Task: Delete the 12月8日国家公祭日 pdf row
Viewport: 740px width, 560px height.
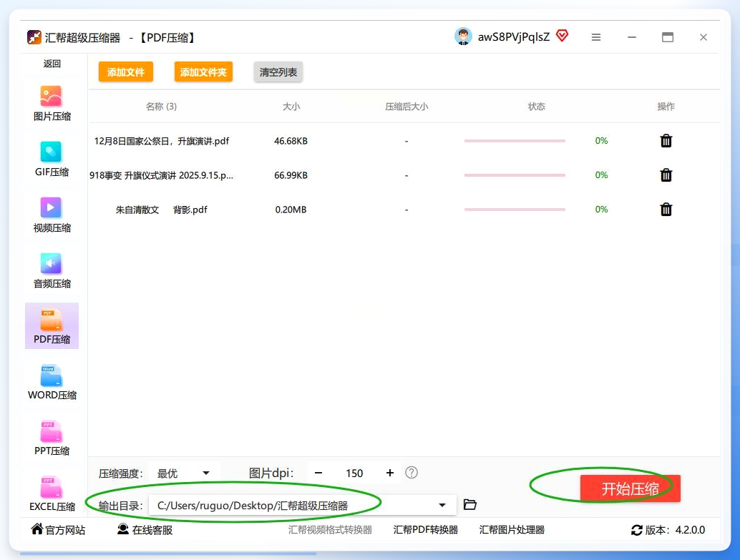Action: [666, 141]
